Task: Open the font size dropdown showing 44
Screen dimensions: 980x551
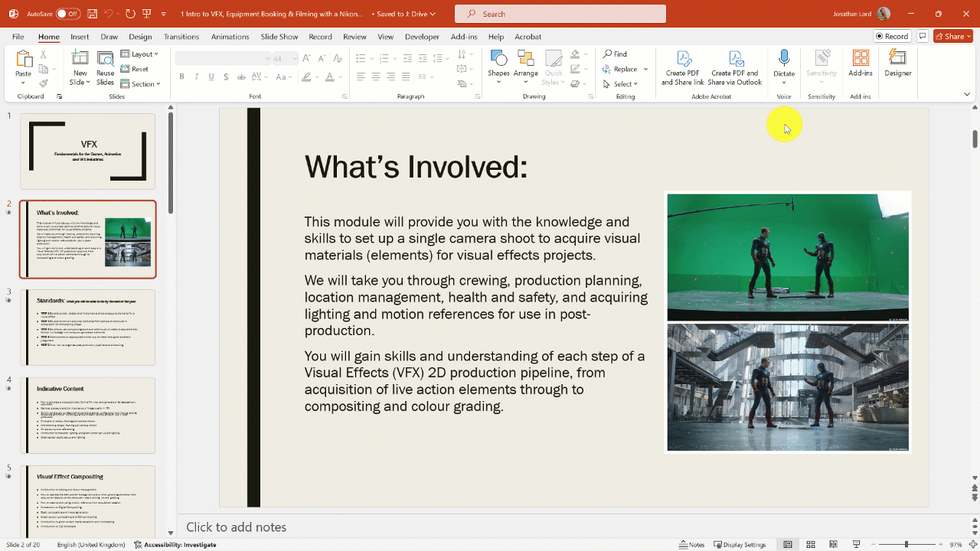Action: [285, 58]
